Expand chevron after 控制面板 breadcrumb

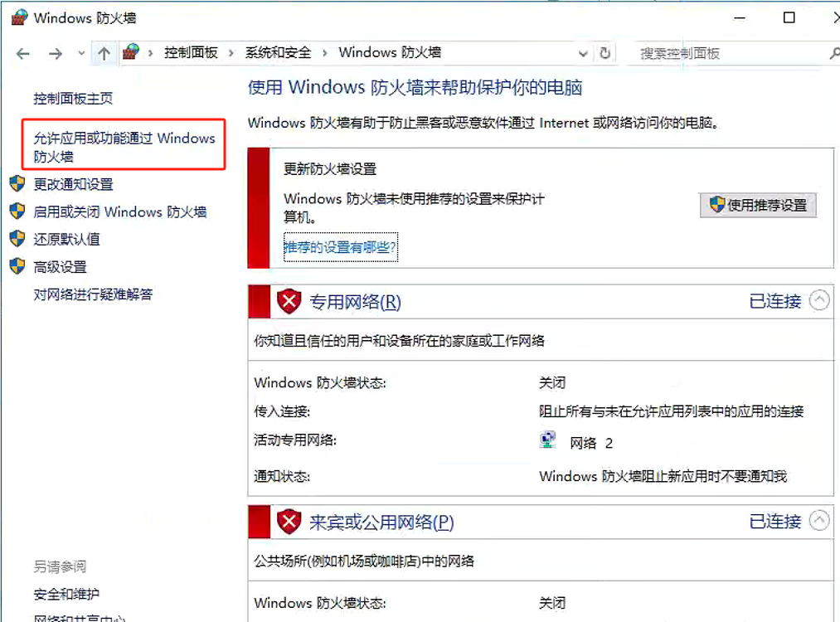coord(231,53)
